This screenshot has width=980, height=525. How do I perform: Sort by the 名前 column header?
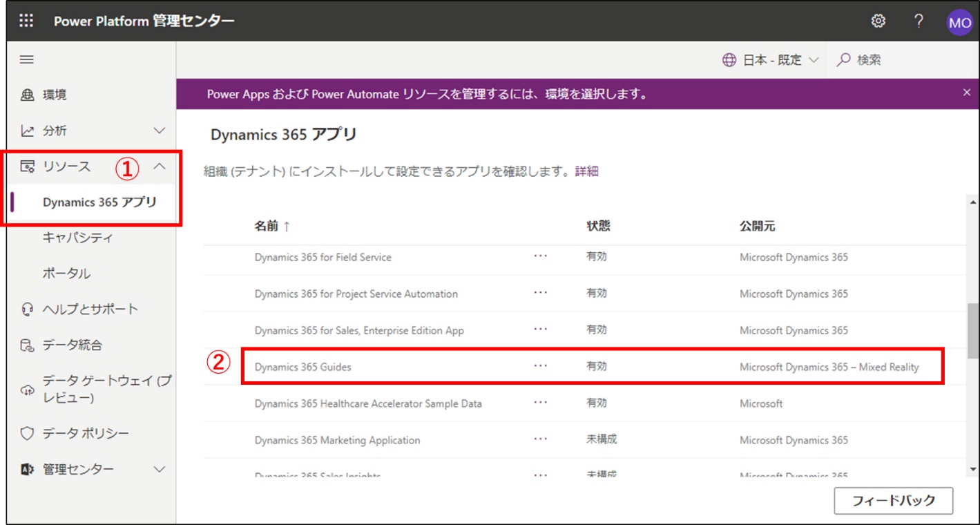point(272,226)
